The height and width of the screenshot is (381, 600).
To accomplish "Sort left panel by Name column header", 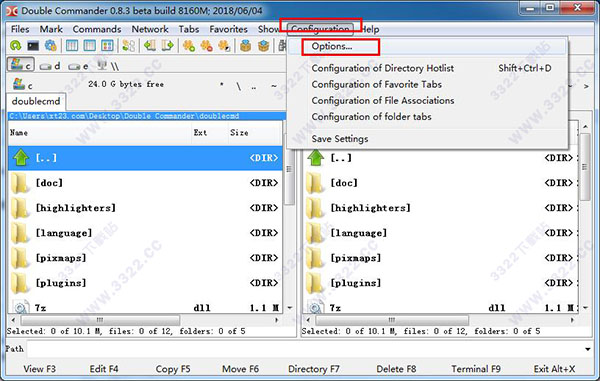I will click(x=99, y=132).
